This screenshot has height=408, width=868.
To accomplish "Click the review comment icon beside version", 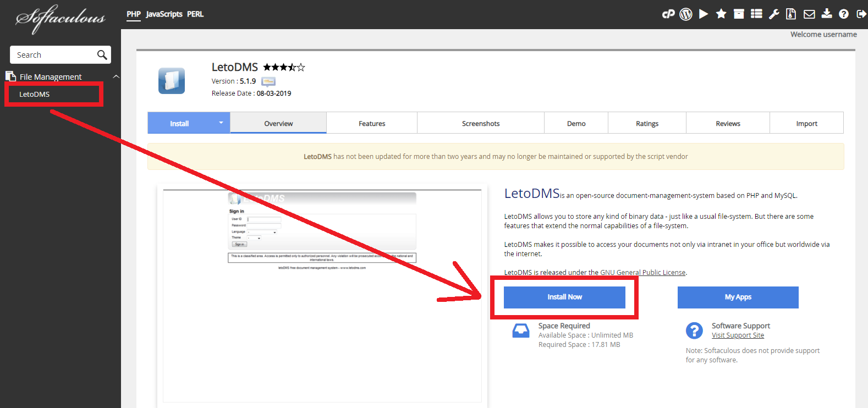I will 268,81.
